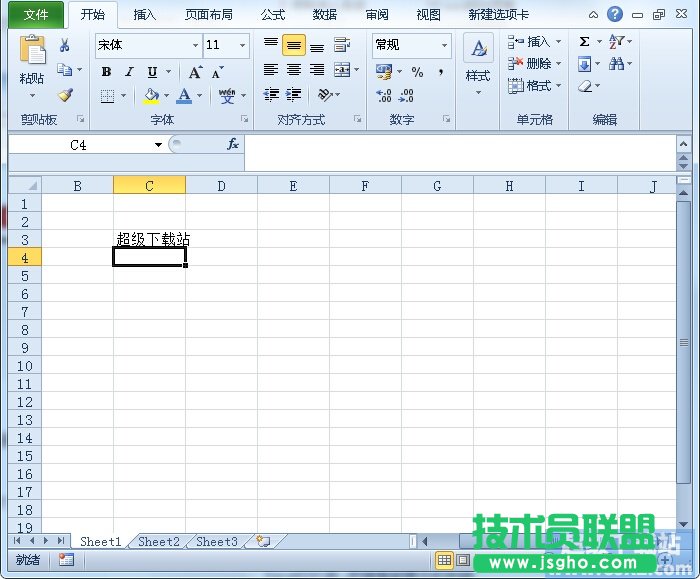Click the Fill down arrow icon
This screenshot has width=700, height=579.
point(584,64)
